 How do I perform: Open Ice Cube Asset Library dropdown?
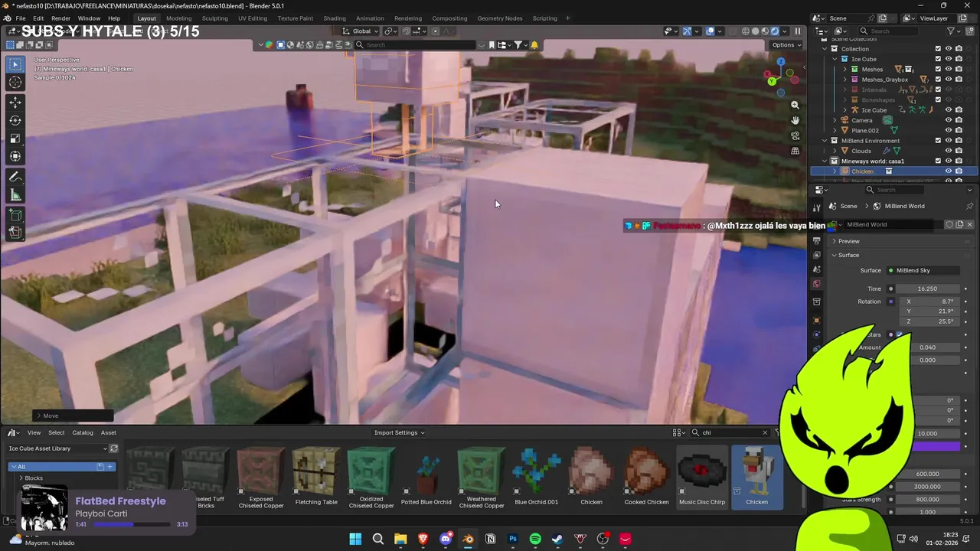(57, 448)
